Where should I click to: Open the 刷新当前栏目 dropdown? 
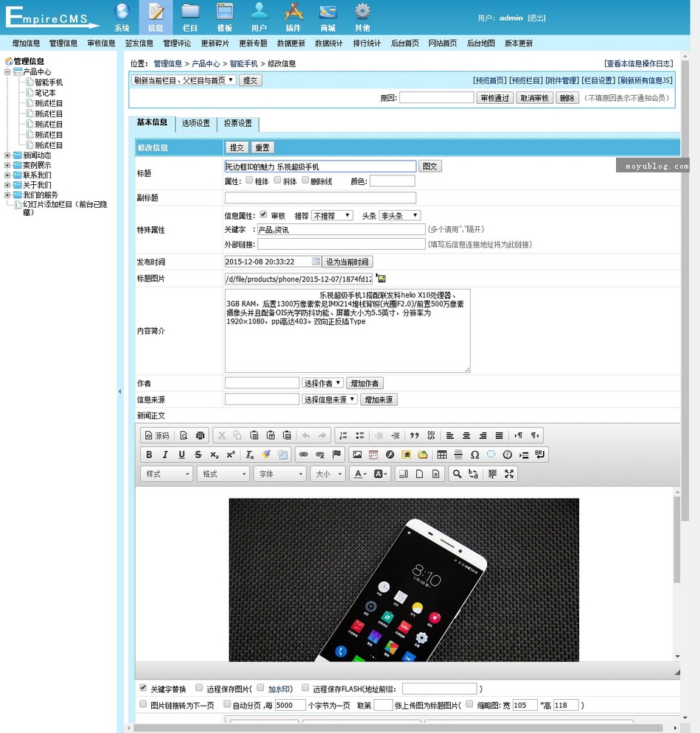pyautogui.click(x=183, y=80)
